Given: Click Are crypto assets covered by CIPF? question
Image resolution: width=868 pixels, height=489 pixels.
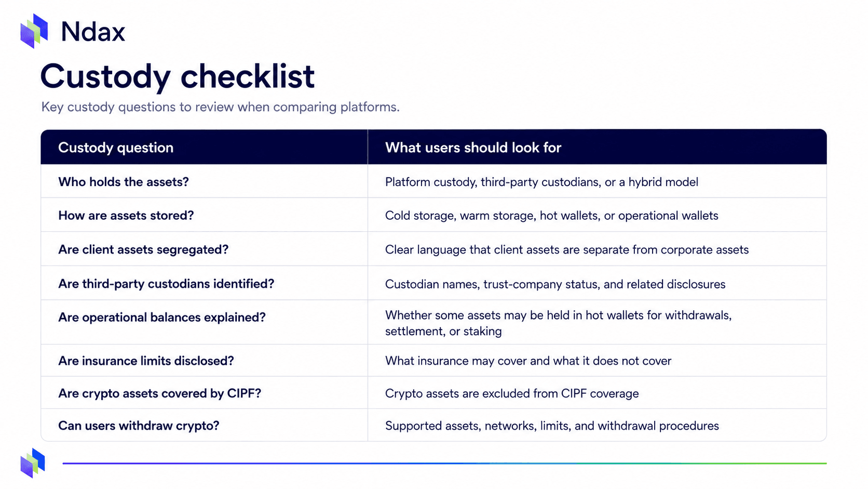Looking at the screenshot, I should (x=159, y=393).
